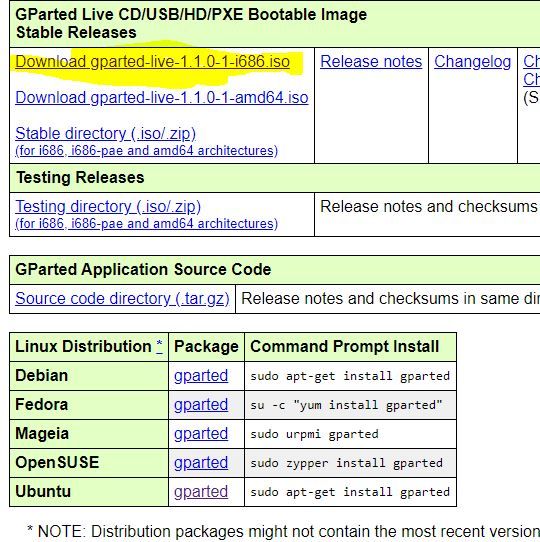Image resolution: width=540 pixels, height=542 pixels.
Task: Open the Changelog link
Action: pos(473,62)
